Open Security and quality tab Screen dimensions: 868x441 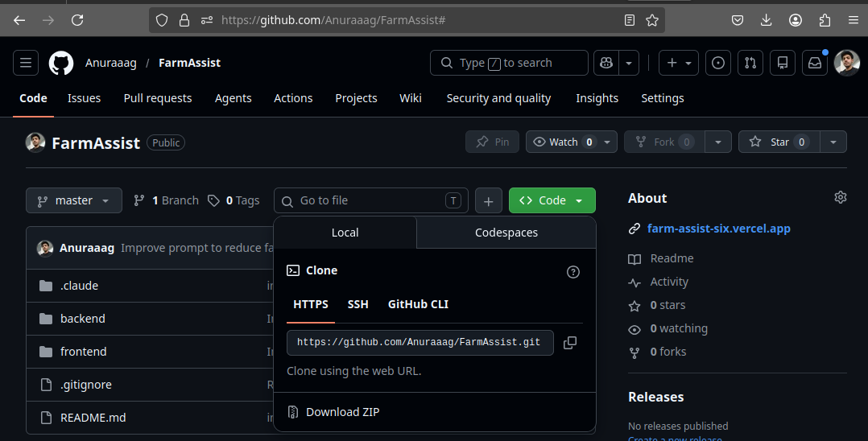[x=498, y=98]
